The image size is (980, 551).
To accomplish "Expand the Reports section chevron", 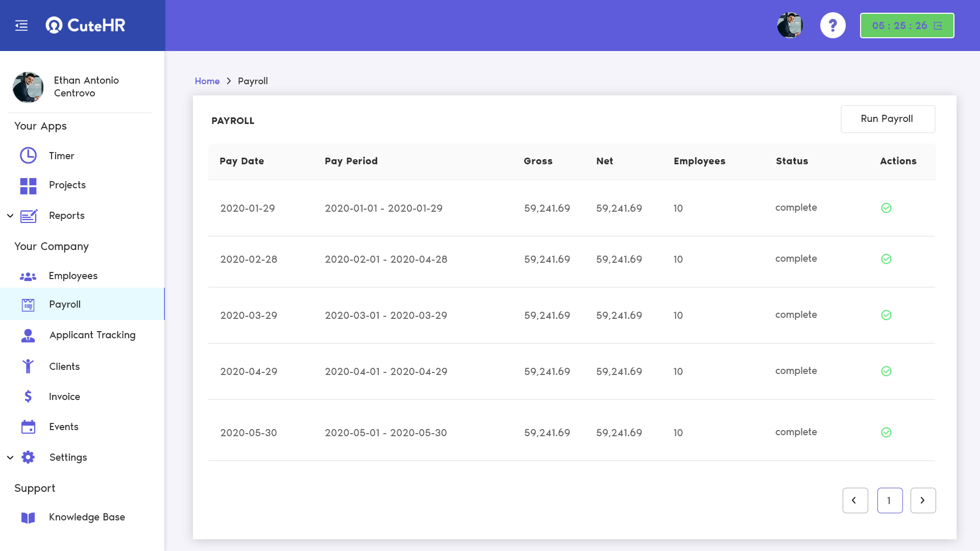I will (x=10, y=215).
